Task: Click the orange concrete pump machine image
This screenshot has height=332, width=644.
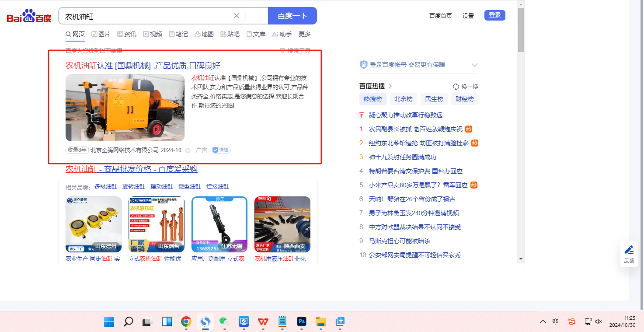Action: (125, 108)
